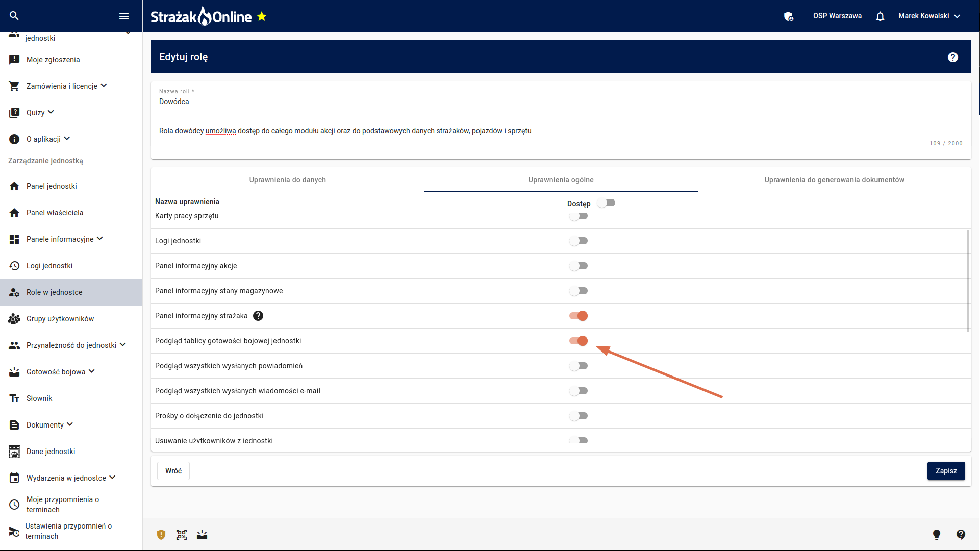Open Grupy użytkowników groups icon
The height and width of the screenshot is (551, 980).
pos(14,319)
